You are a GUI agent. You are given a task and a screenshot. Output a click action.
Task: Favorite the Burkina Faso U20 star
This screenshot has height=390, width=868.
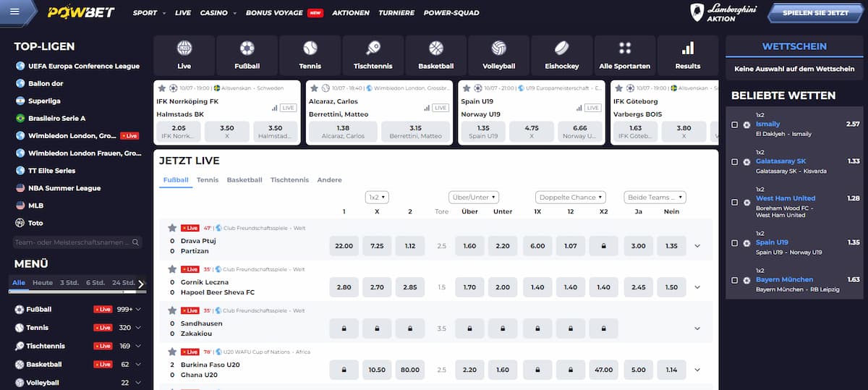(172, 352)
